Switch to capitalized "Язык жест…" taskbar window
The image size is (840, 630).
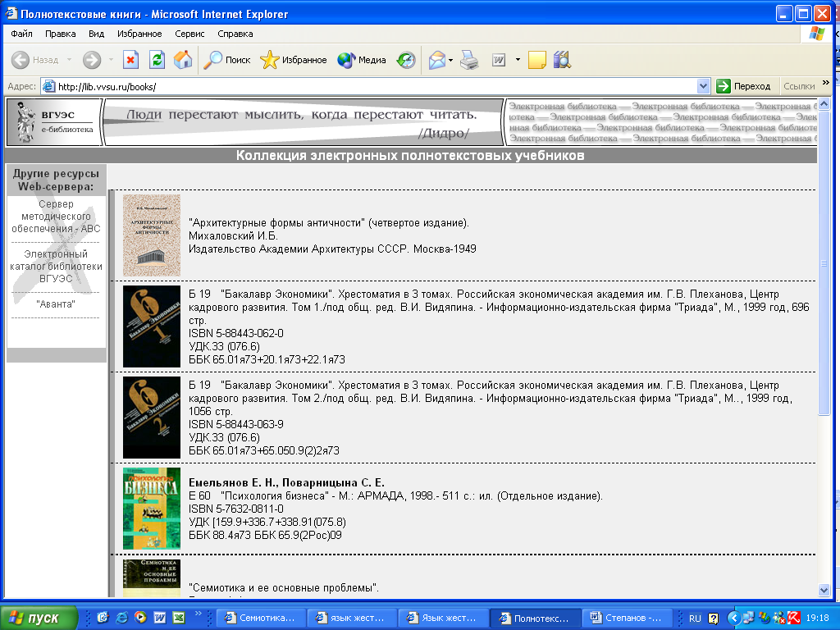(x=443, y=619)
